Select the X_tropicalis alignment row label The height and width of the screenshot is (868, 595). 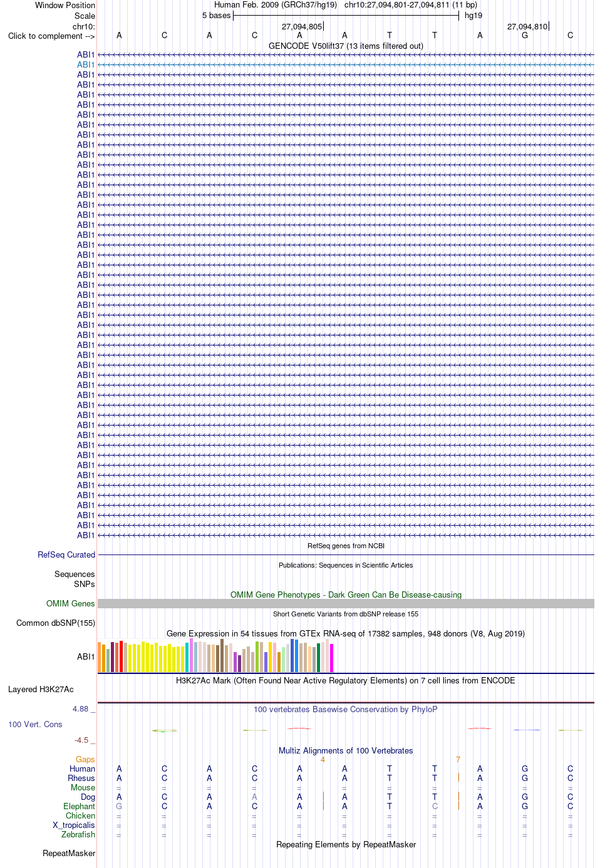[x=74, y=825]
